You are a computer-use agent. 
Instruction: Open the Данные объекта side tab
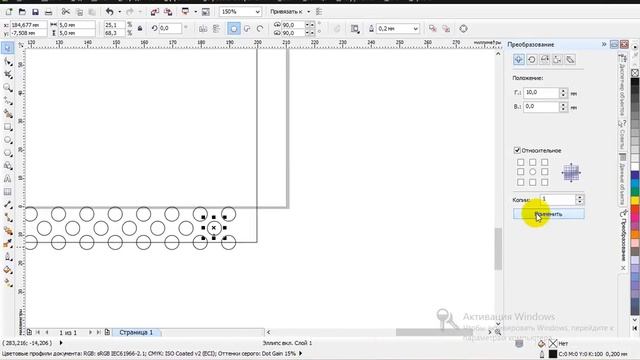tap(622, 180)
